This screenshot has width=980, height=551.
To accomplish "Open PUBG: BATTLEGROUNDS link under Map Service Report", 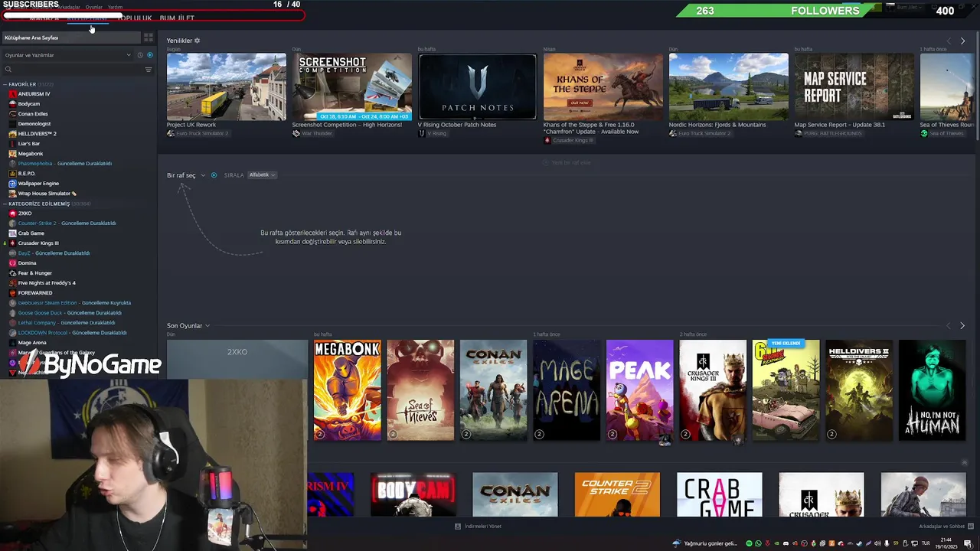I will click(828, 133).
